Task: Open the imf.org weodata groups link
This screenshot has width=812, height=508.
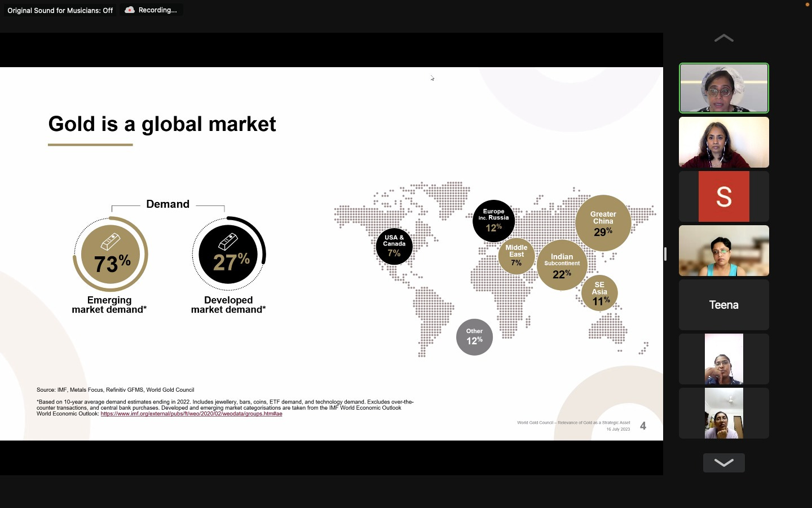Action: [x=191, y=414]
